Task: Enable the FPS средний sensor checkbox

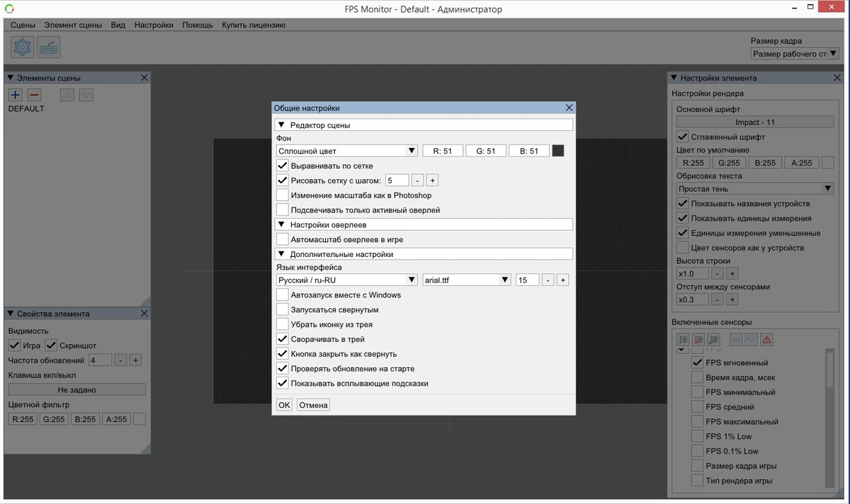Action: 697,407
